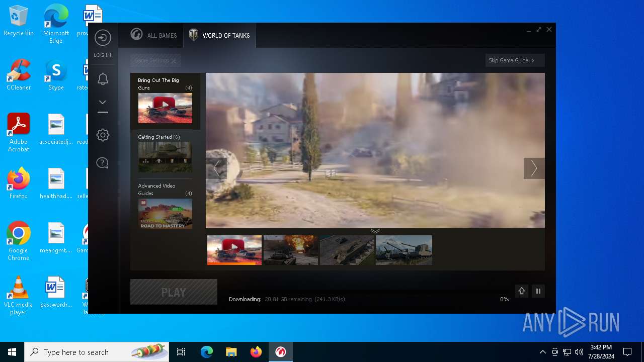The width and height of the screenshot is (644, 362).
Task: Open VLC media player desktop shortcut
Action: pos(19,296)
